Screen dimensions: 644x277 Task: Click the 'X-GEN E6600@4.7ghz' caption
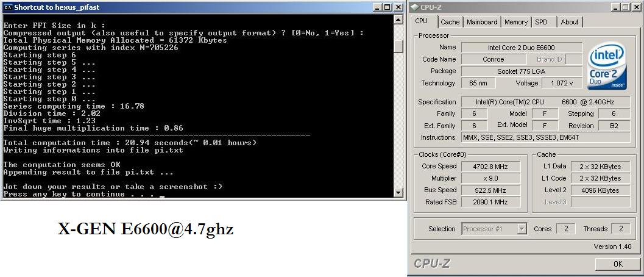[x=146, y=229]
